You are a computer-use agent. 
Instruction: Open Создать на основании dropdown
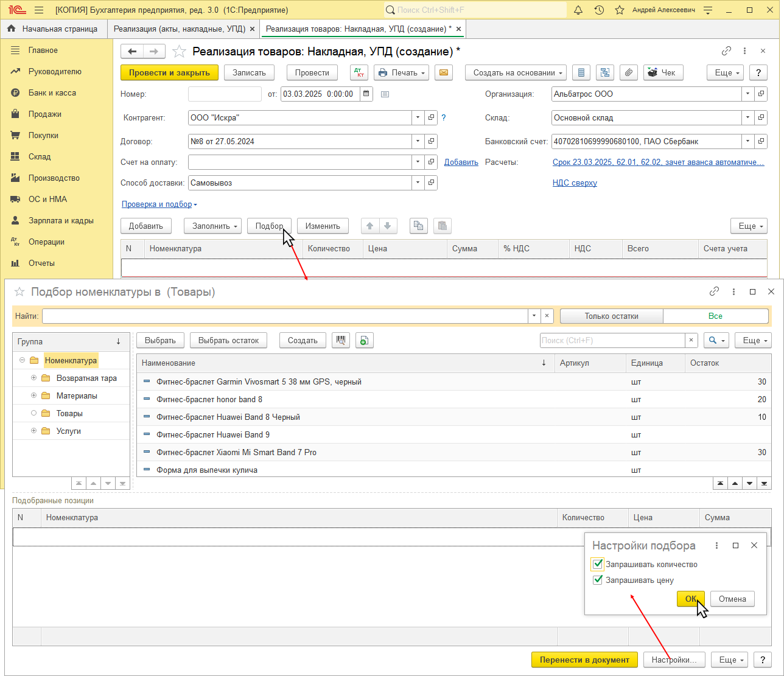pyautogui.click(x=516, y=72)
